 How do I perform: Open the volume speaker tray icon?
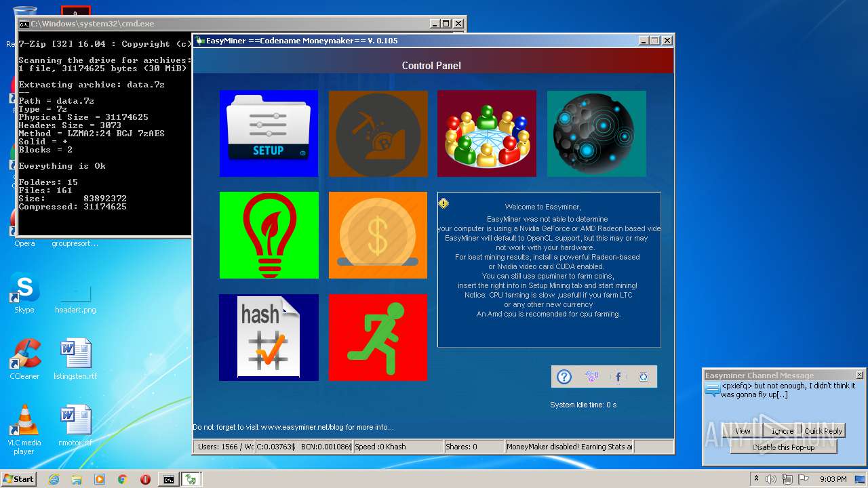(x=771, y=479)
